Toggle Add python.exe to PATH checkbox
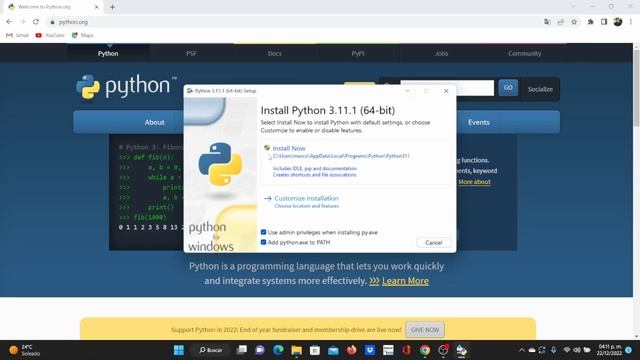 pyautogui.click(x=263, y=242)
